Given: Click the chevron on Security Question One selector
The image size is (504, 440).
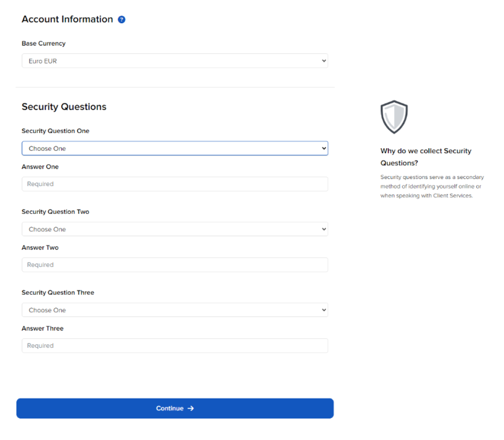Looking at the screenshot, I should [x=323, y=148].
